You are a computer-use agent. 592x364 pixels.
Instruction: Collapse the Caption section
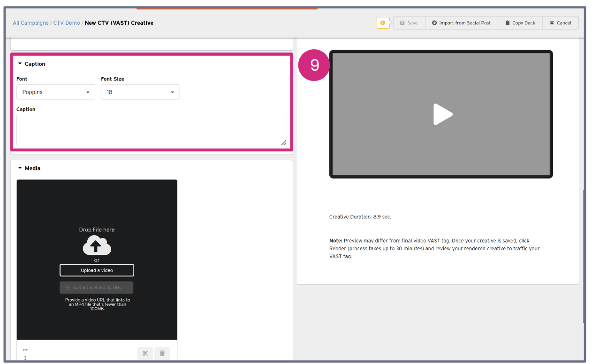[x=20, y=64]
